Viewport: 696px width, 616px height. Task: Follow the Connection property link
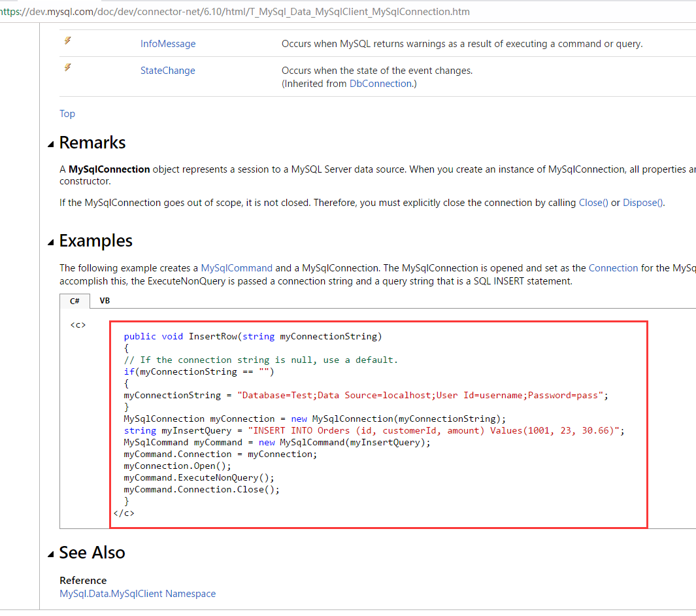tap(613, 267)
